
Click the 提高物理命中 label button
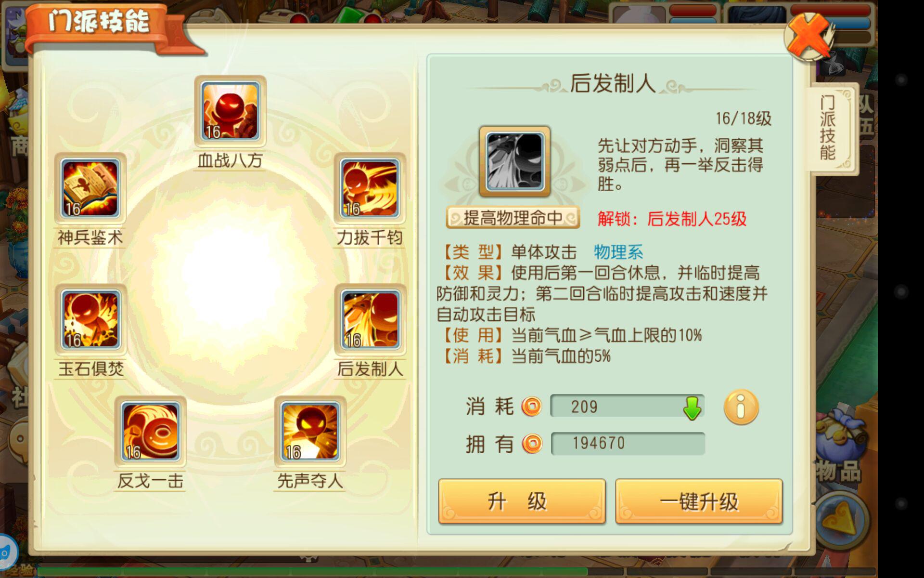[513, 218]
